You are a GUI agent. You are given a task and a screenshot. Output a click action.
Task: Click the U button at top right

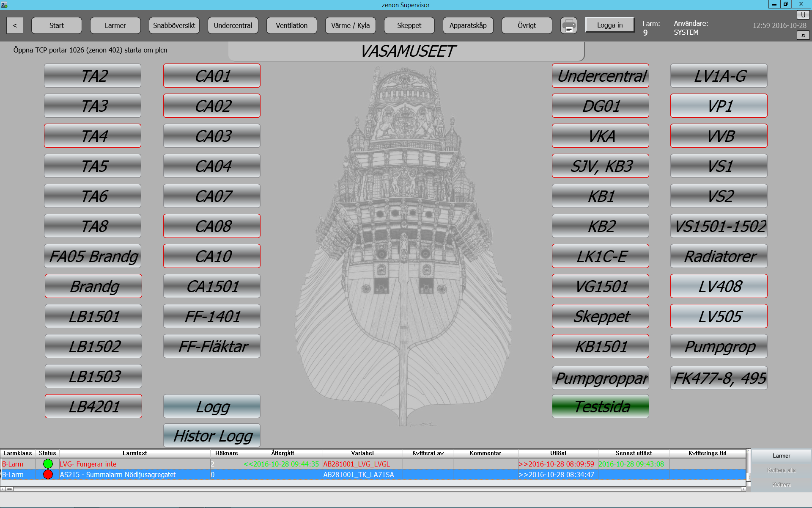(x=803, y=15)
